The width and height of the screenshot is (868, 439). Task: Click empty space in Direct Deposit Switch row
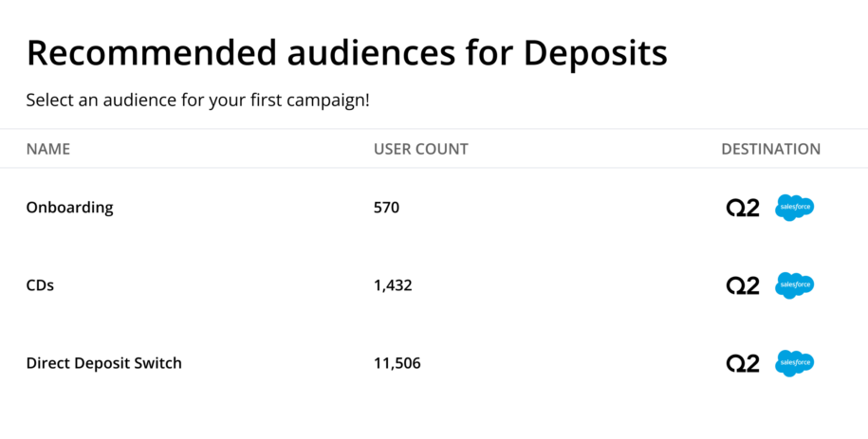pos(569,363)
